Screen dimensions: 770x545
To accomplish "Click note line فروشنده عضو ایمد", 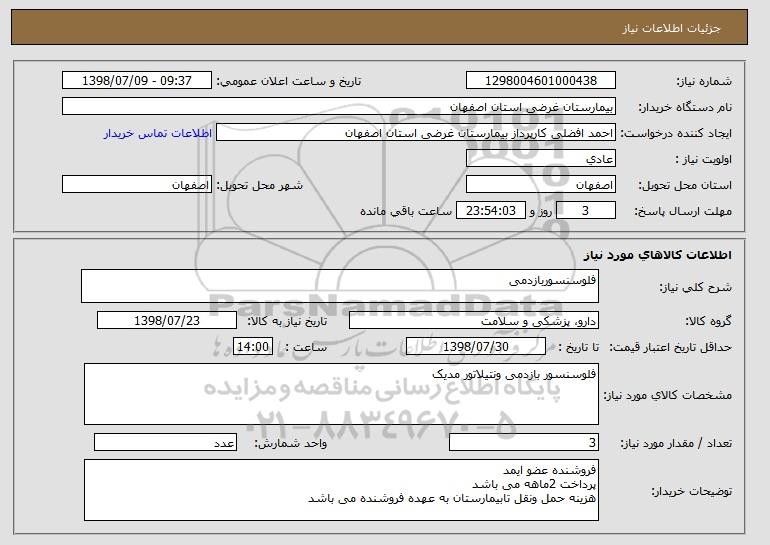I will point(550,470).
